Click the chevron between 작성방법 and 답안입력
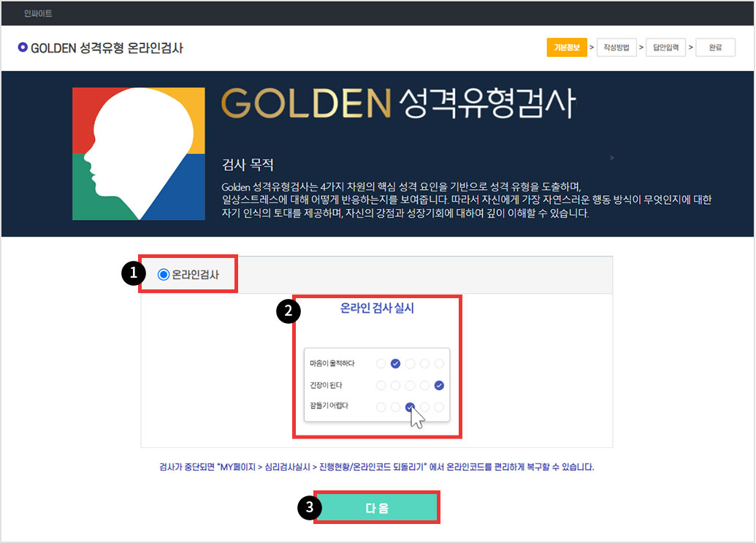Viewport: 756px width, 543px height. (x=641, y=47)
